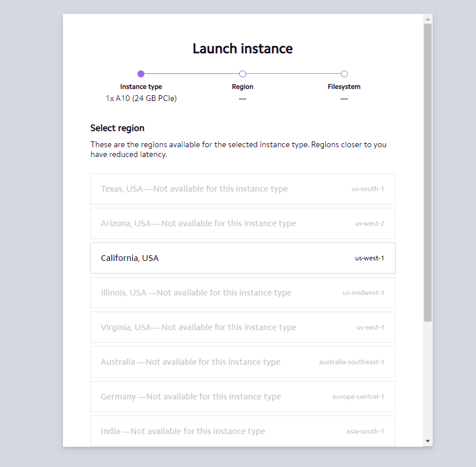Click the Region step circle
The width and height of the screenshot is (476, 467).
[242, 74]
